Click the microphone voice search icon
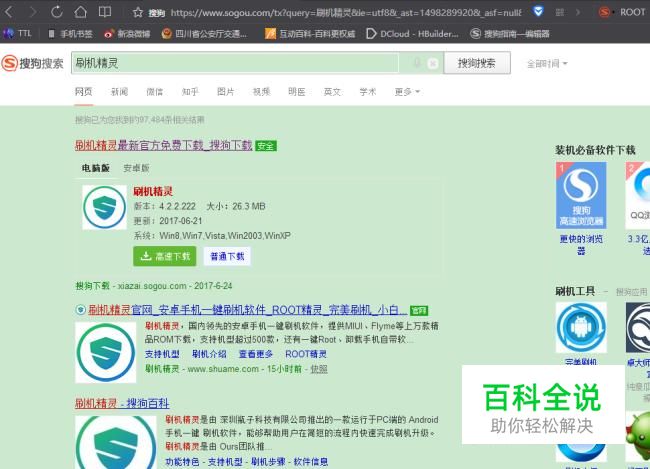The height and width of the screenshot is (469, 650). pyautogui.click(x=417, y=63)
